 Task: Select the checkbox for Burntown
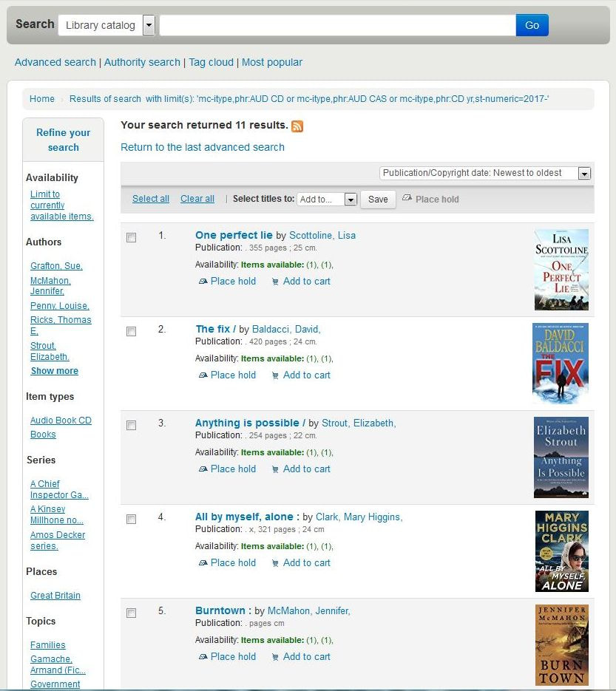pos(132,613)
